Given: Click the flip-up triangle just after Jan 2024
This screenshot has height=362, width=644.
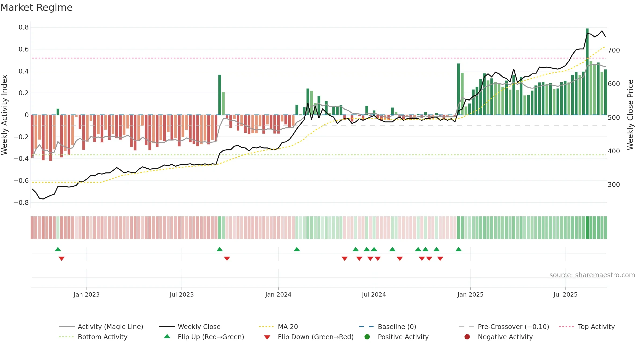Looking at the screenshot, I should (297, 249).
